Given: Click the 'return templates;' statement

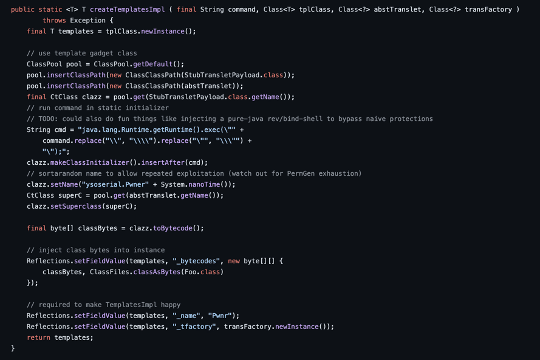Looking at the screenshot, I should pos(60,338).
